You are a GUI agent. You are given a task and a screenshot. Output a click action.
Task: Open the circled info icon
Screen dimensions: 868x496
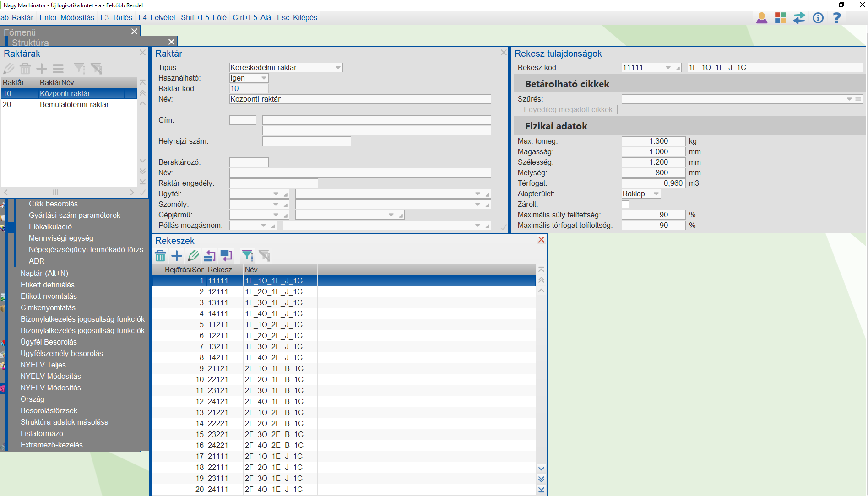[818, 18]
